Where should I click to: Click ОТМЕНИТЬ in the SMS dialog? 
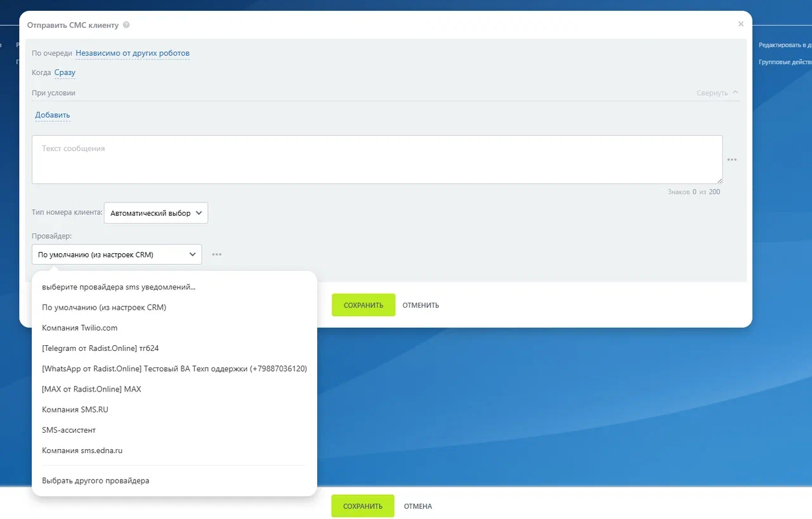point(421,305)
